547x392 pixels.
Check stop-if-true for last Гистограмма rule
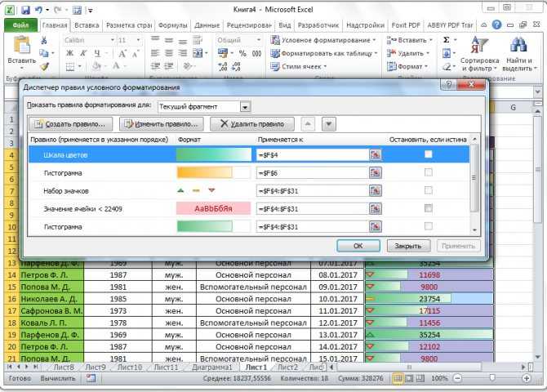point(429,226)
